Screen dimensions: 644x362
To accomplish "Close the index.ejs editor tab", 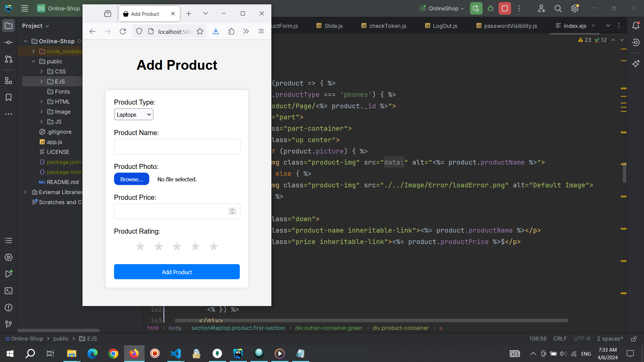I will pyautogui.click(x=593, y=25).
